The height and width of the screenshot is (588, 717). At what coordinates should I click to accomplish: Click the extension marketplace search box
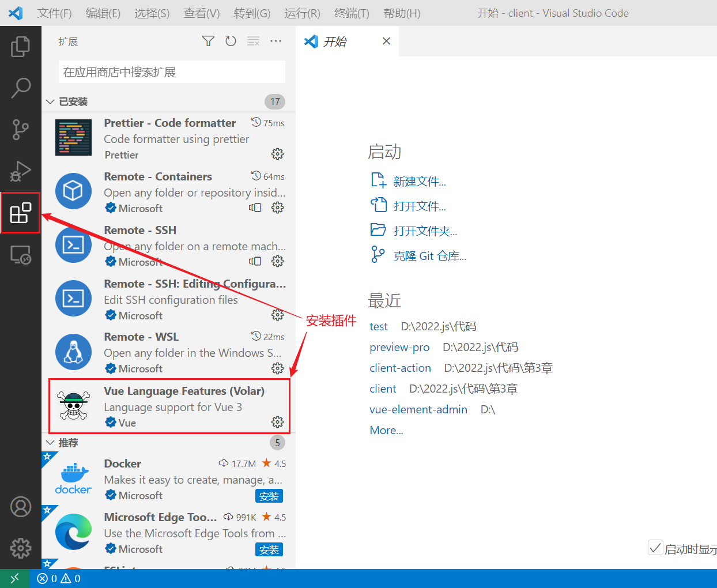coord(172,72)
